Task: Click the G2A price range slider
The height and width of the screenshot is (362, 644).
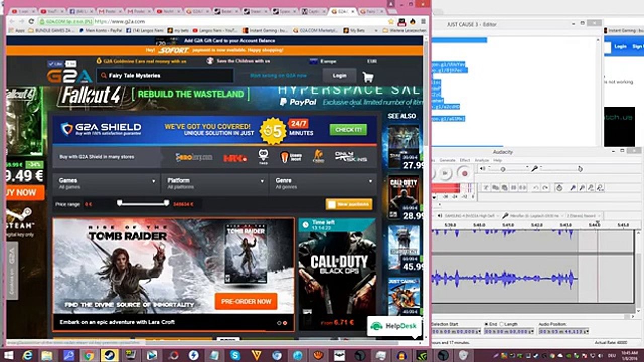Action: coord(143,203)
